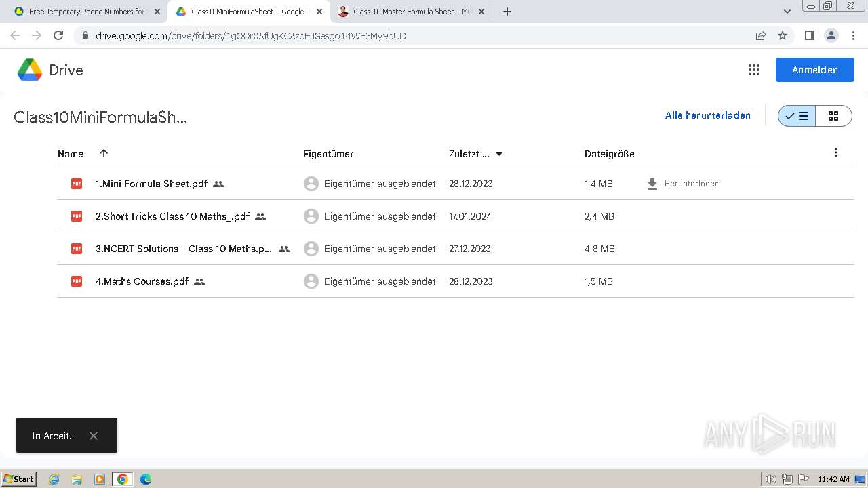This screenshot has width=868, height=488.
Task: Click the Class10MiniFormulaSh… folder title
Action: click(x=100, y=117)
